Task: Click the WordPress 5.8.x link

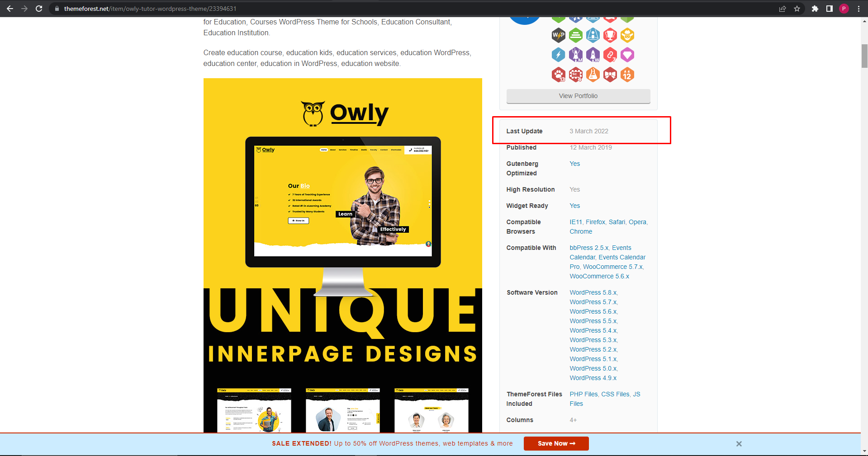Action: point(593,292)
